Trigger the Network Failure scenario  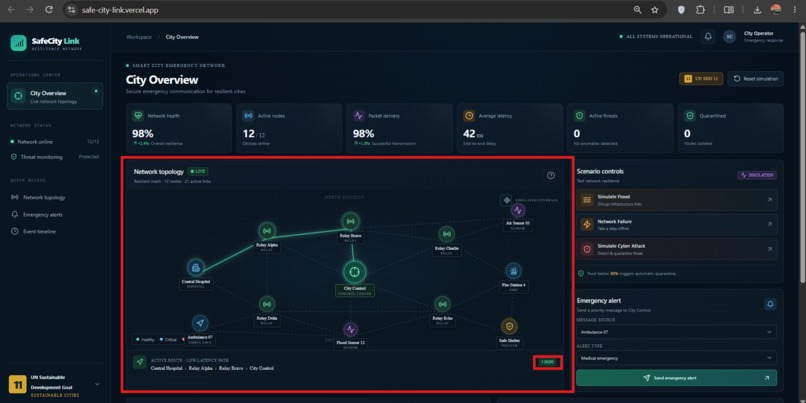coord(677,224)
